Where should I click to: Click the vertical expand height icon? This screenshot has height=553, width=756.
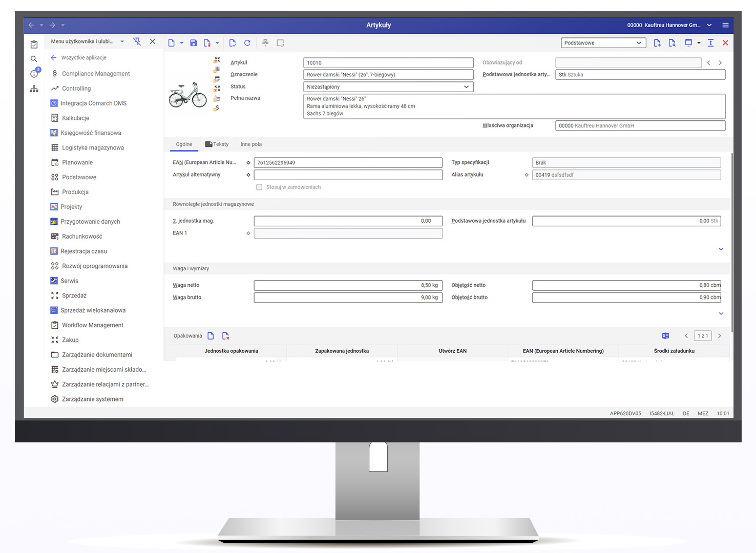click(x=711, y=43)
